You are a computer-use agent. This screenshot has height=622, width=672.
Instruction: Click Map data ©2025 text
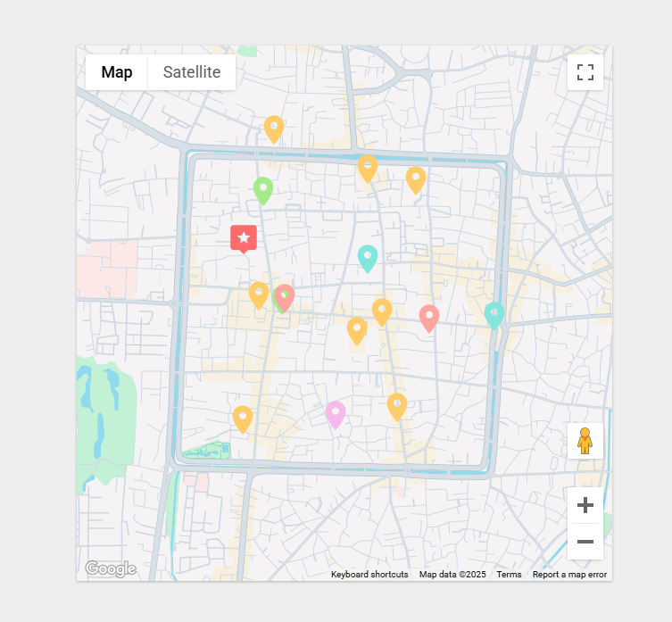coord(452,575)
